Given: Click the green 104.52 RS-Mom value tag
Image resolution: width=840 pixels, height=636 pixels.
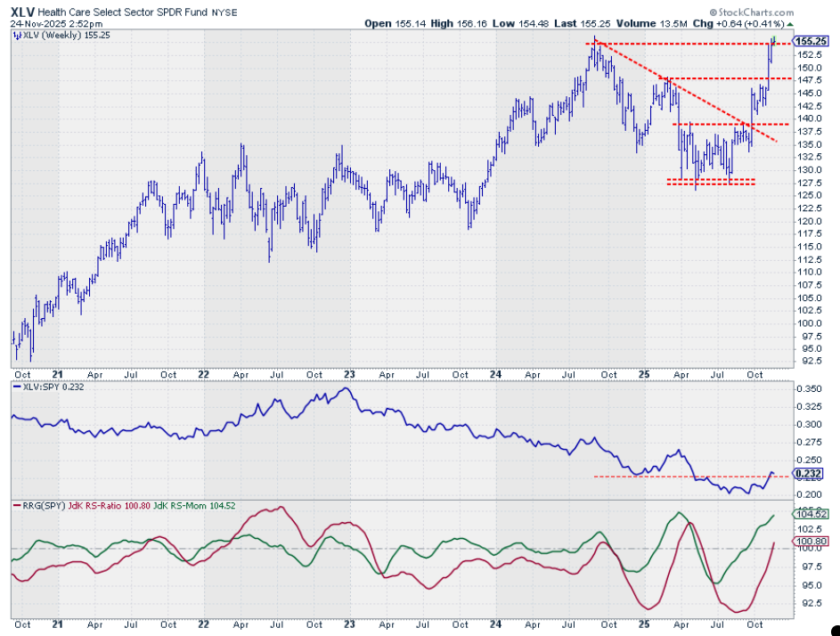Looking at the screenshot, I should click(x=809, y=514).
